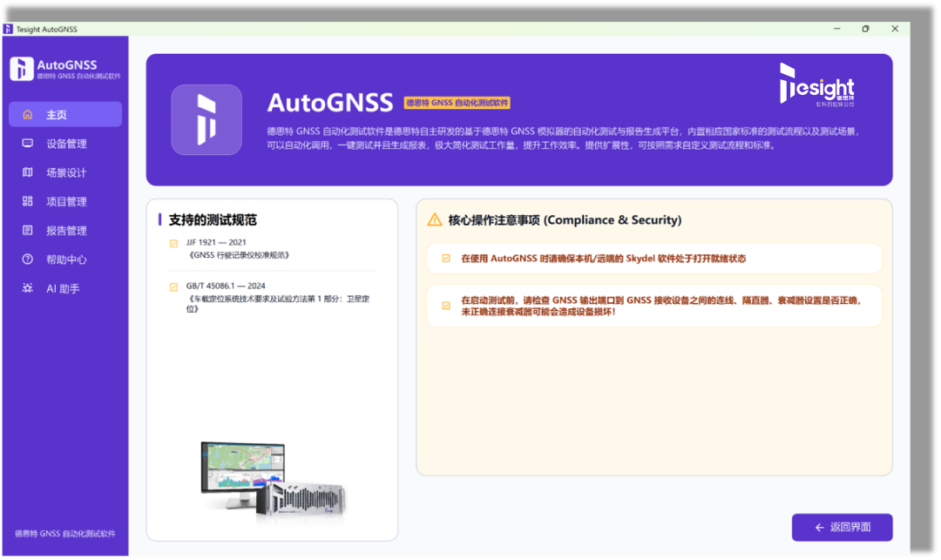This screenshot has height=560, width=941.
Task: Click the 支持的测试规范 heading
Action: pyautogui.click(x=213, y=220)
